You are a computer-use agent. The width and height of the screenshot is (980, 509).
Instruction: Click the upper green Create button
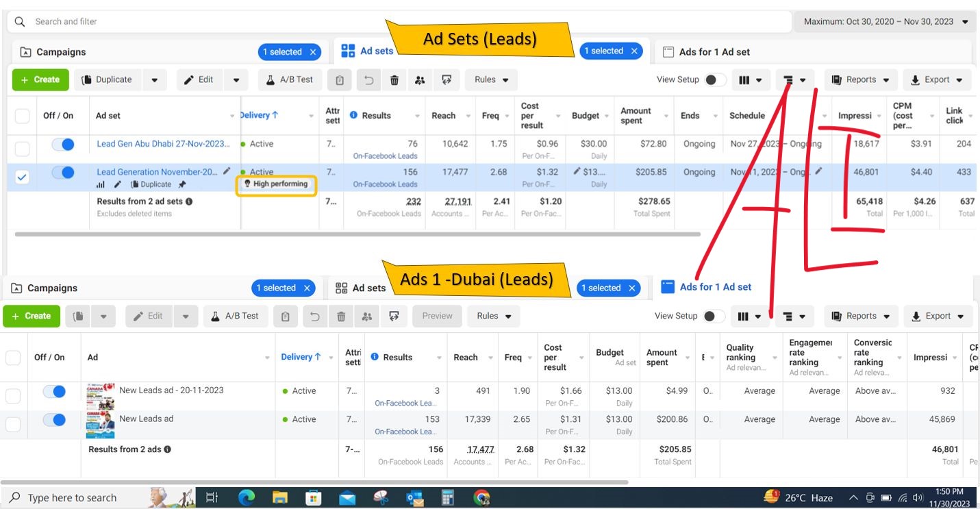40,80
